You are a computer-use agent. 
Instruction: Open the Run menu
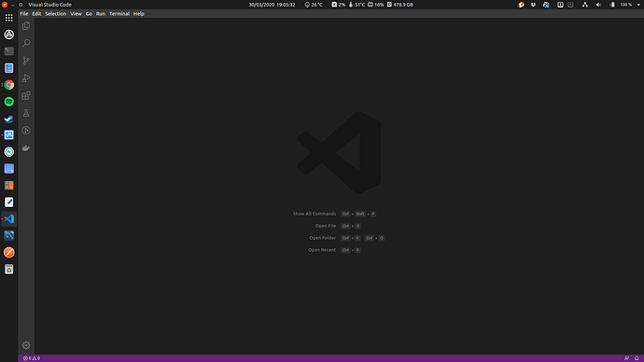pyautogui.click(x=101, y=14)
